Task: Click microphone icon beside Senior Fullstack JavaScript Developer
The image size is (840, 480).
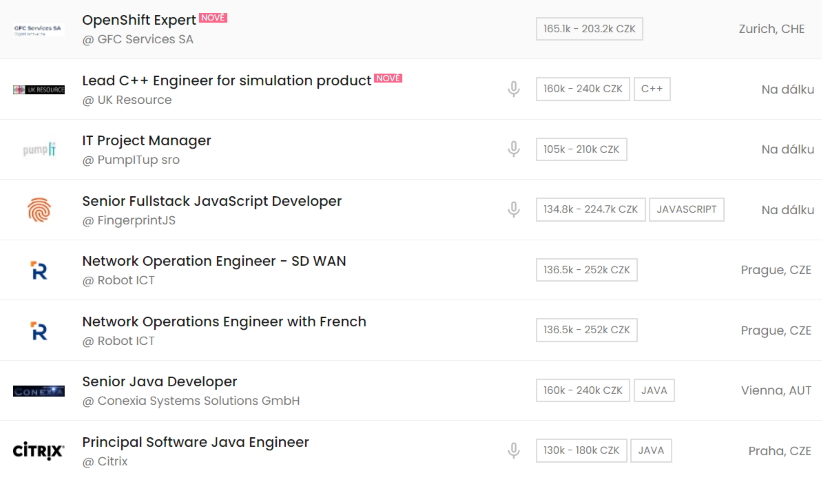Action: coord(514,209)
